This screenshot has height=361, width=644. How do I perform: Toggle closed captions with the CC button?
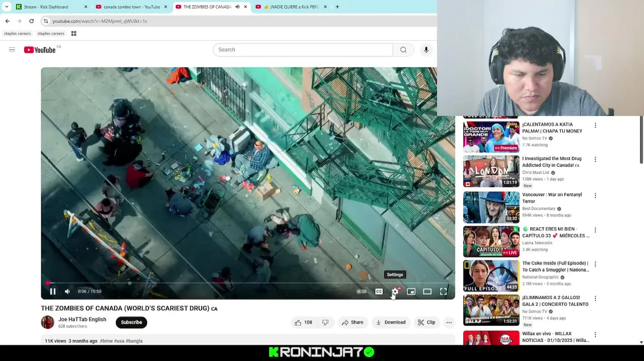tap(379, 291)
